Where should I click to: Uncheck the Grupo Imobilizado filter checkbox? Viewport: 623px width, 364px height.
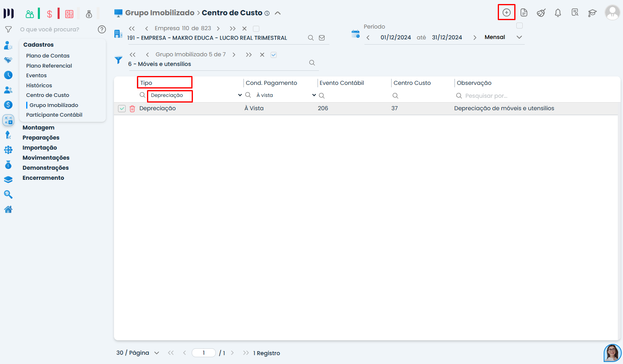(x=274, y=55)
